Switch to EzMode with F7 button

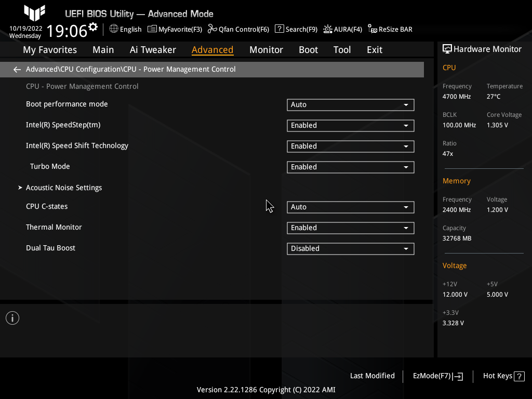[x=437, y=376]
